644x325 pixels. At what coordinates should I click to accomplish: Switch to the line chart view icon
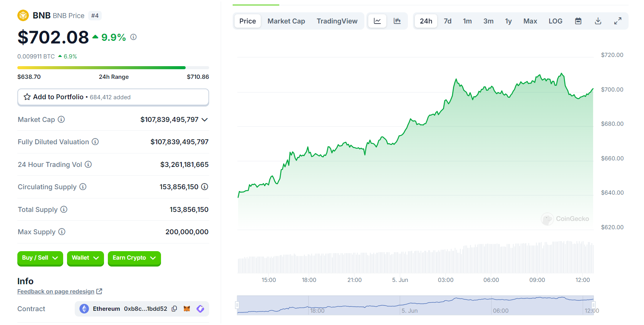377,21
